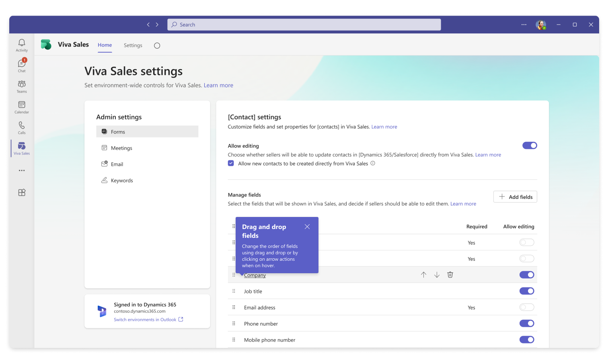Uncheck Allow new contacts to be created

pos(231,163)
